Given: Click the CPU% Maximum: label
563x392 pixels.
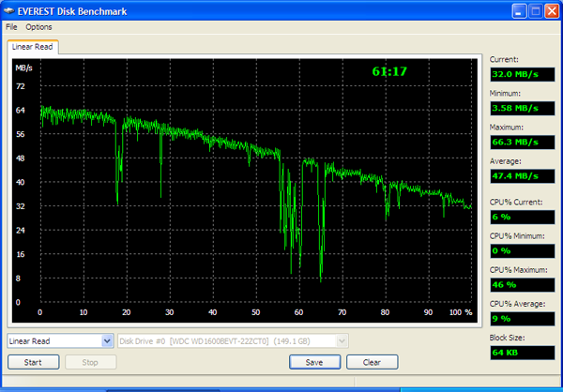Looking at the screenshot, I should (x=519, y=270).
